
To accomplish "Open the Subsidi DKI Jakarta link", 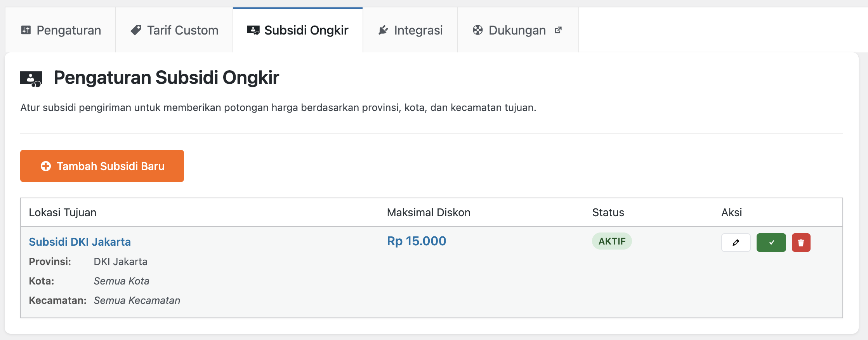I will 80,242.
